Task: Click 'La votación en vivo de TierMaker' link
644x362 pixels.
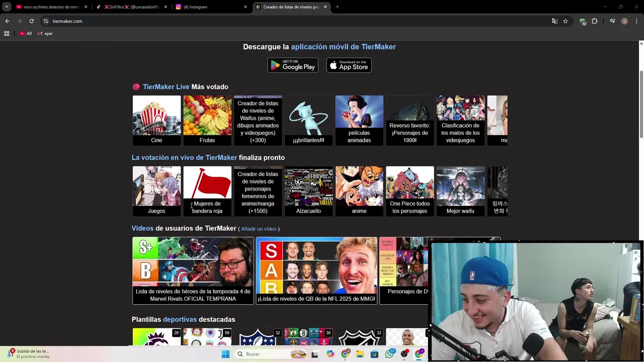Action: point(184,157)
